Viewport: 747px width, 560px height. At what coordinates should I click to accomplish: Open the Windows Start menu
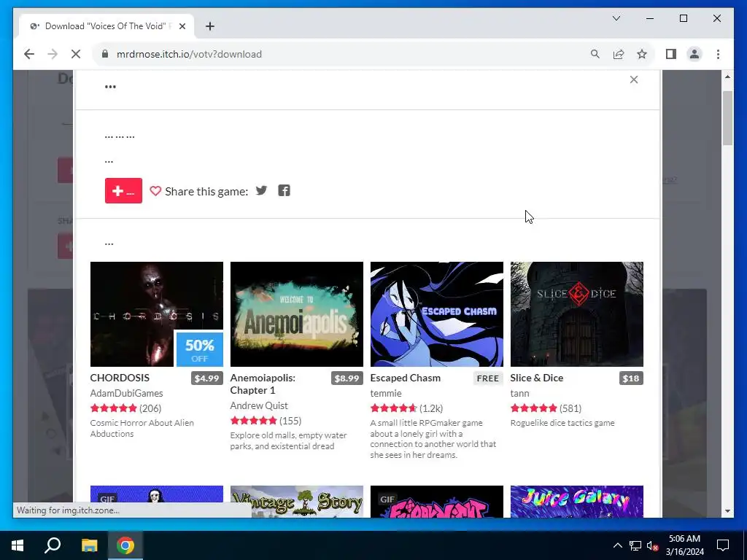(x=18, y=545)
